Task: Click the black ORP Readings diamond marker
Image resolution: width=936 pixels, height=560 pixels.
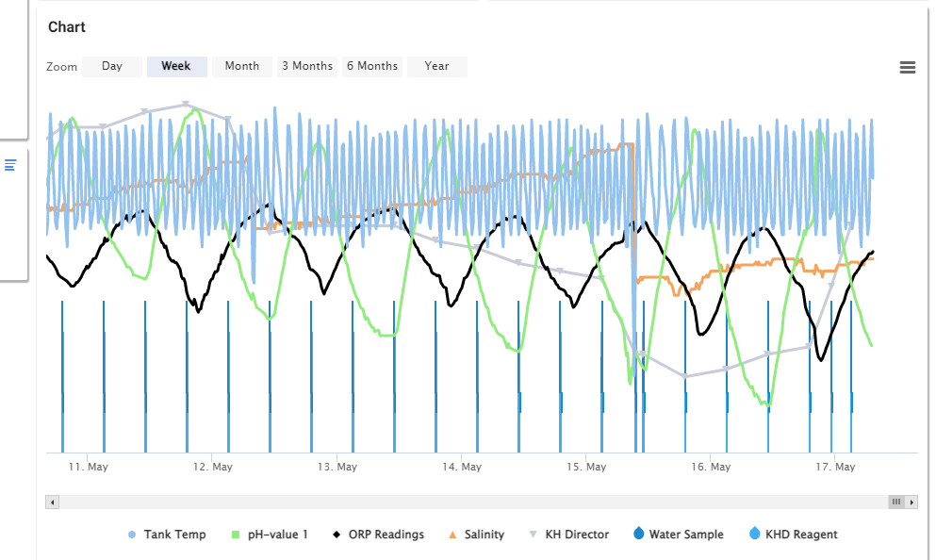Action: 337,535
